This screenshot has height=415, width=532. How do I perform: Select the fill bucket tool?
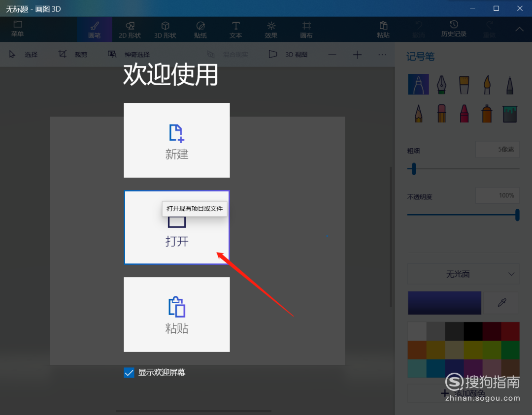pos(510,114)
